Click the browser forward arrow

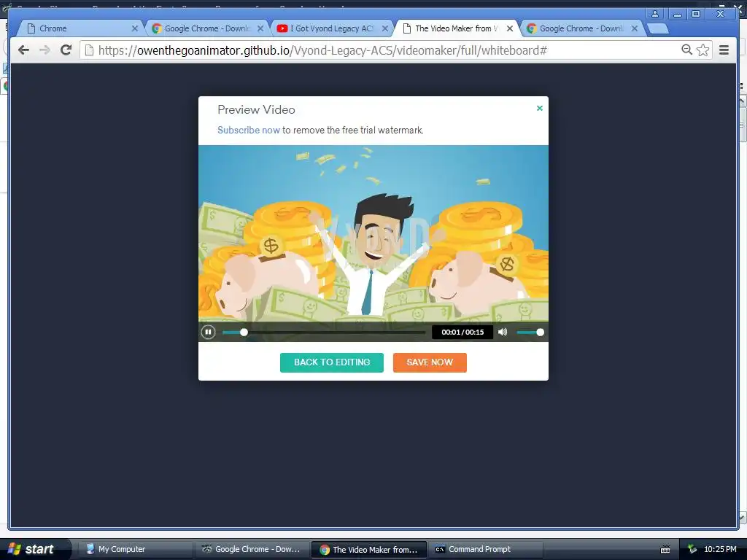[x=44, y=50]
